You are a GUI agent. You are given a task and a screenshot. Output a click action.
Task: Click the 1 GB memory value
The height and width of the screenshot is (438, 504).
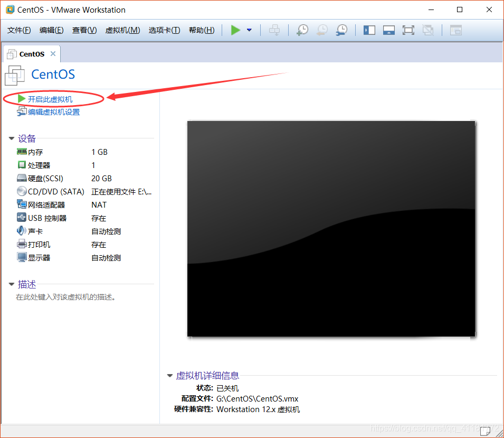(x=99, y=152)
